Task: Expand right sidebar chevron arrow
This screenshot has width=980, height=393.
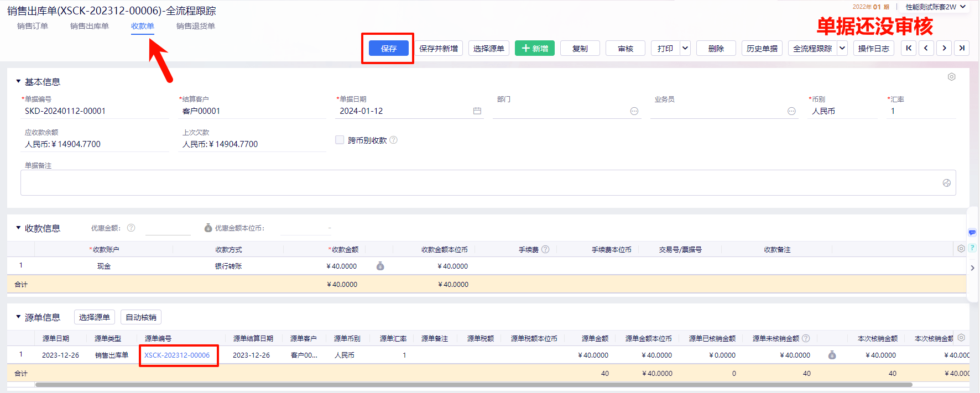Action: (972, 268)
